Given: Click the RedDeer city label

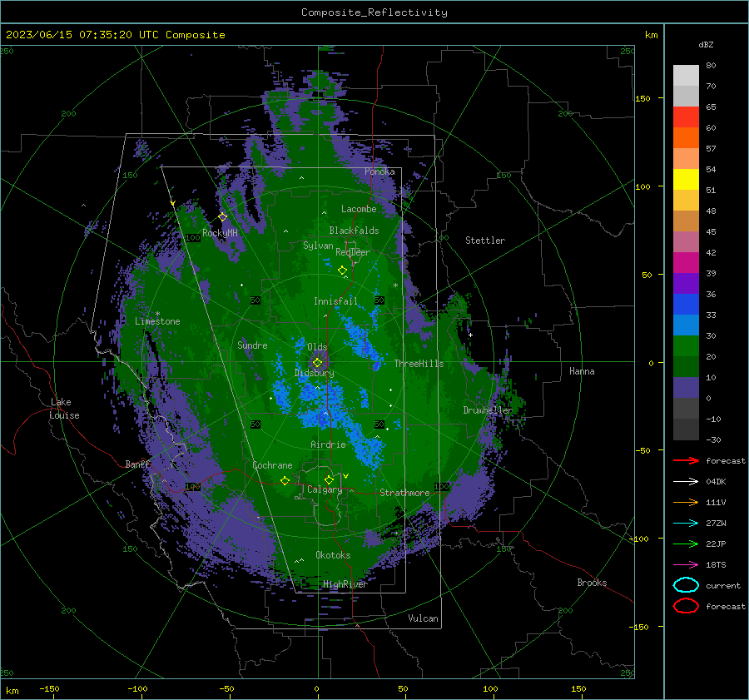Looking at the screenshot, I should point(353,252).
